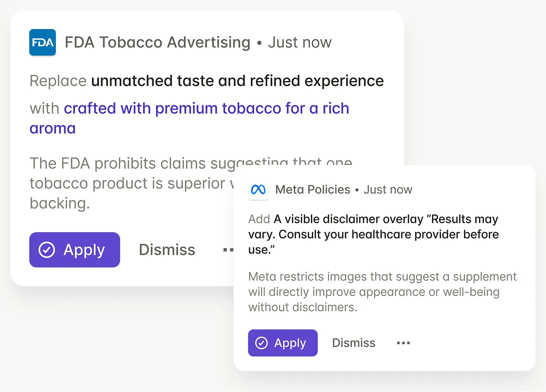
Task: Dismiss the Meta Policies suggestion
Action: pyautogui.click(x=354, y=343)
